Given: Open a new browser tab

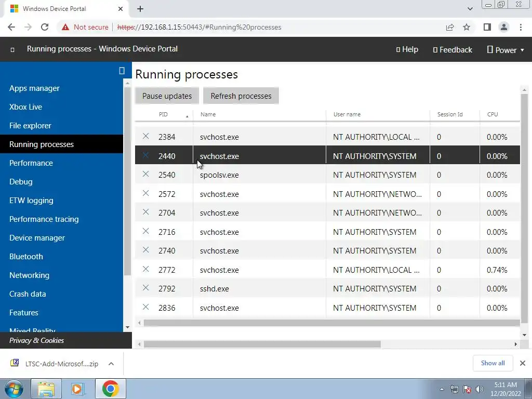Looking at the screenshot, I should [x=140, y=9].
